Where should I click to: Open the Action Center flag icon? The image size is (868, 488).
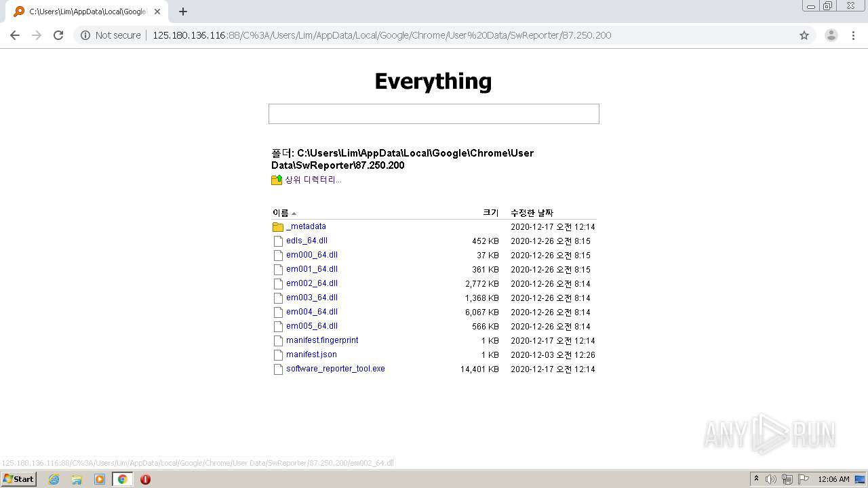pos(804,479)
